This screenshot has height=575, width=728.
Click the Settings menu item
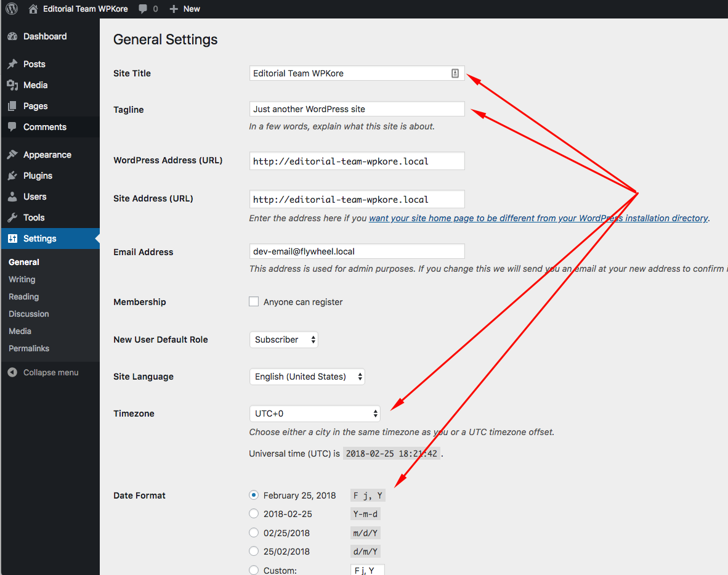click(50, 239)
